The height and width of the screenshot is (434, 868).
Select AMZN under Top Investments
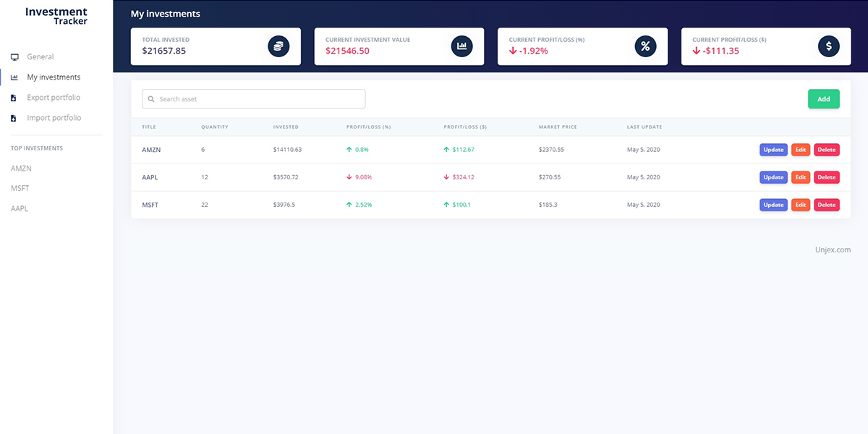point(21,169)
